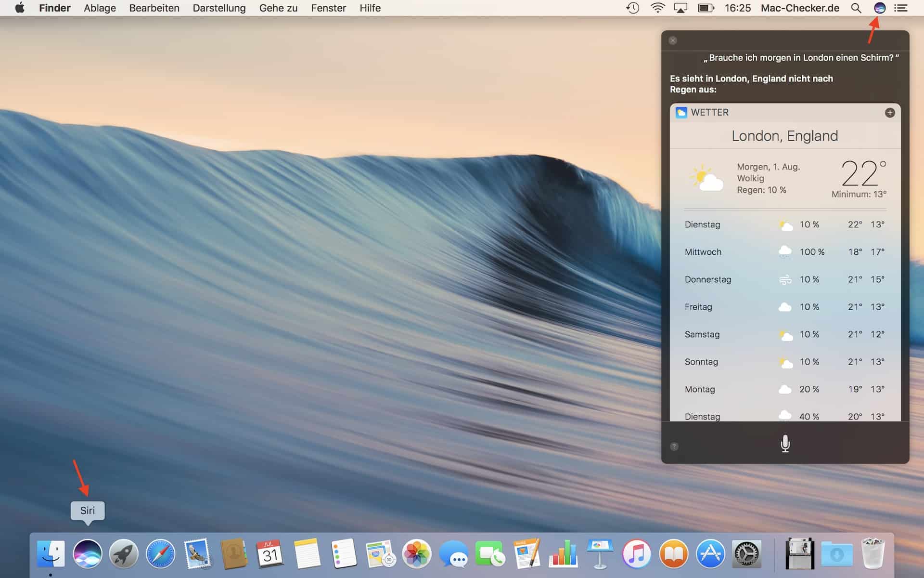Open Reminders list icon in Dock
Image resolution: width=924 pixels, height=578 pixels.
coord(344,553)
